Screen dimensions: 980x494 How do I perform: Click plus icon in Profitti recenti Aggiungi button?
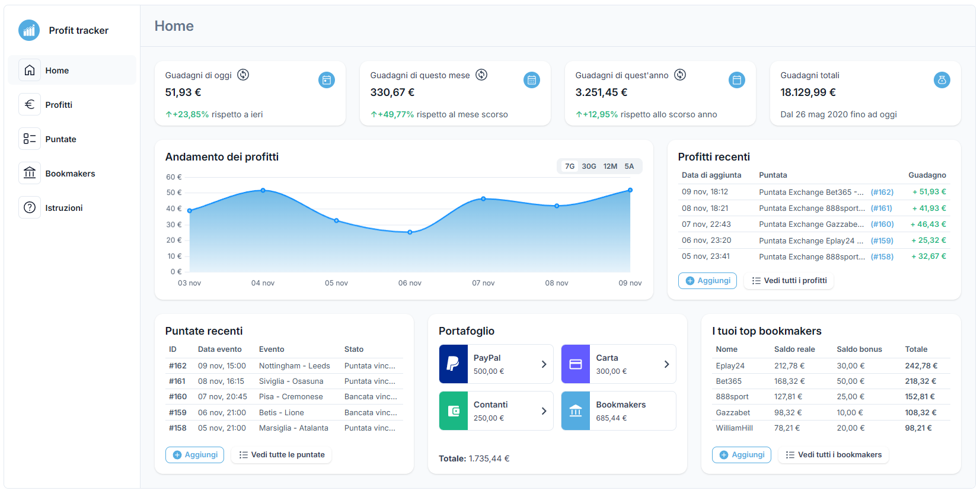pyautogui.click(x=690, y=281)
